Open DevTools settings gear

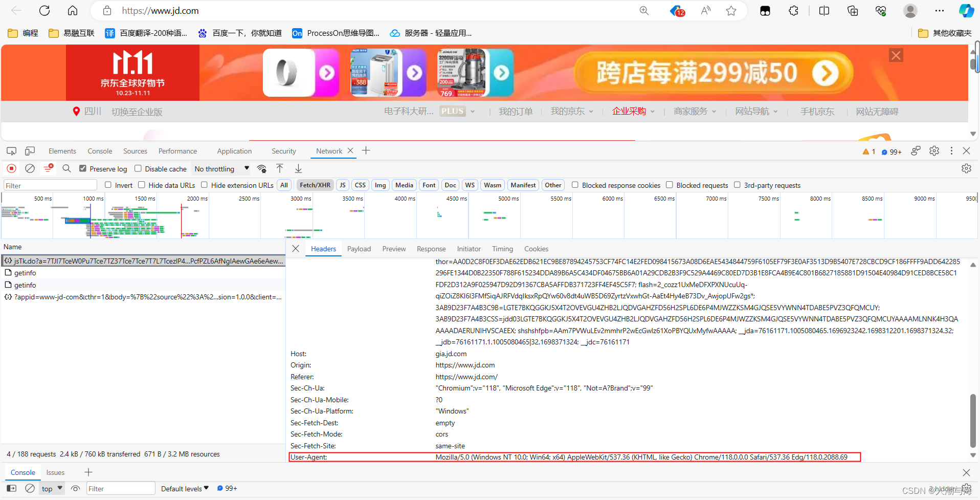(x=934, y=151)
